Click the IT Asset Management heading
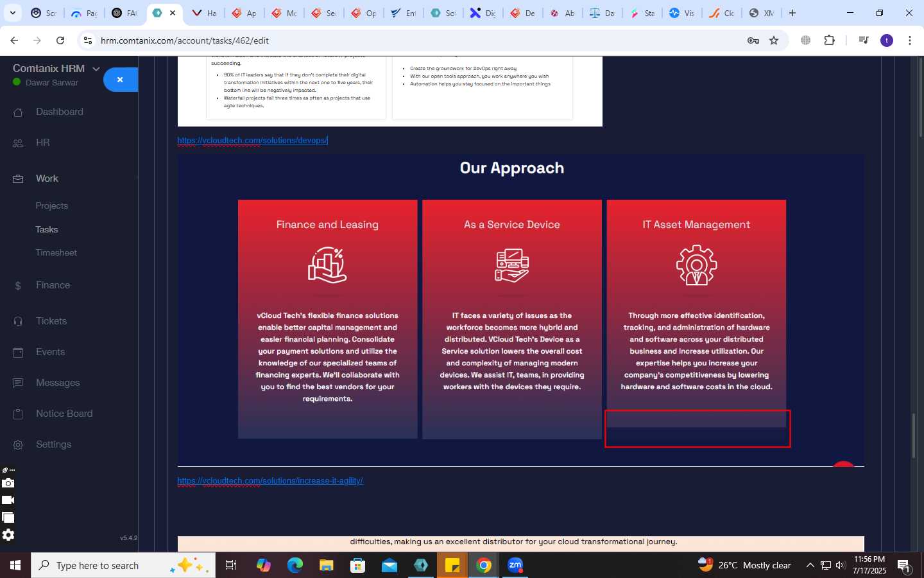 (x=696, y=225)
